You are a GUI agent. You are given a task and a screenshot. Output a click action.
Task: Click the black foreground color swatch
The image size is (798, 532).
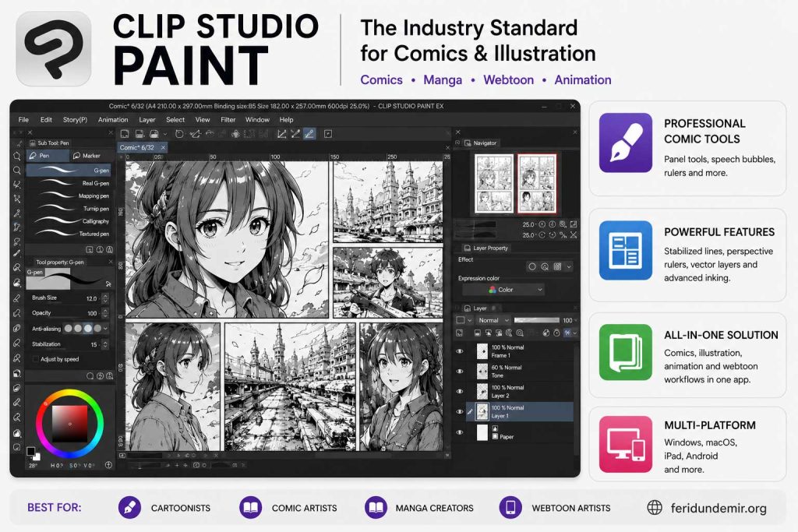(x=30, y=451)
